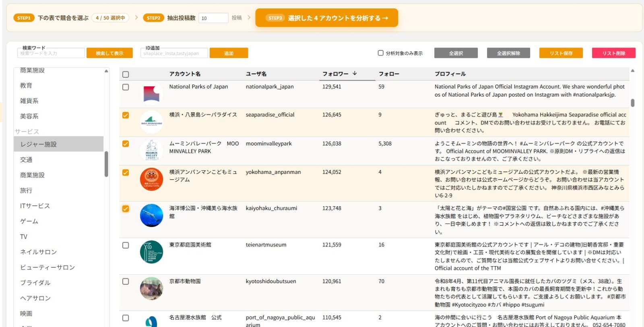Enable 分析対象のみ表示 checkbox
Image resolution: width=644 pixels, height=327 pixels.
point(380,53)
